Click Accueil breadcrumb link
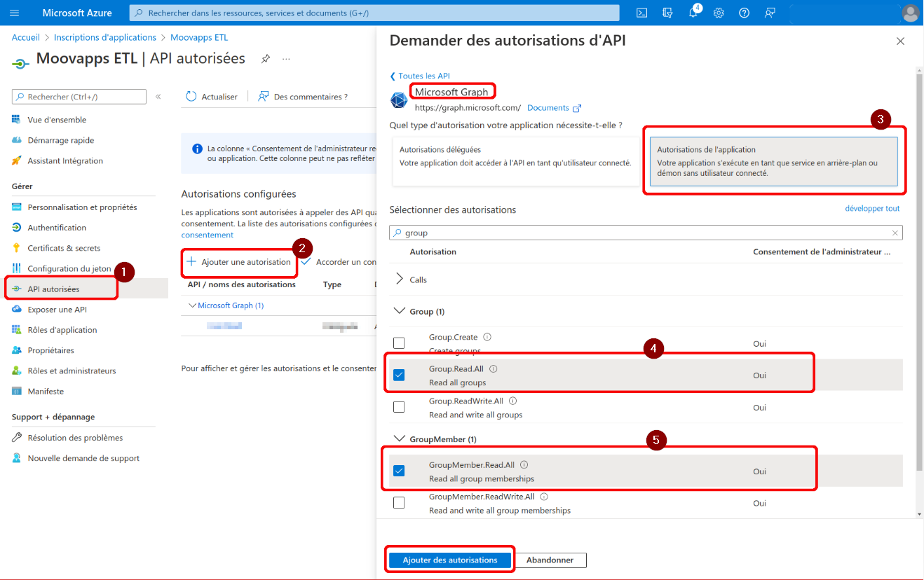Image resolution: width=924 pixels, height=580 pixels. pyautogui.click(x=26, y=37)
